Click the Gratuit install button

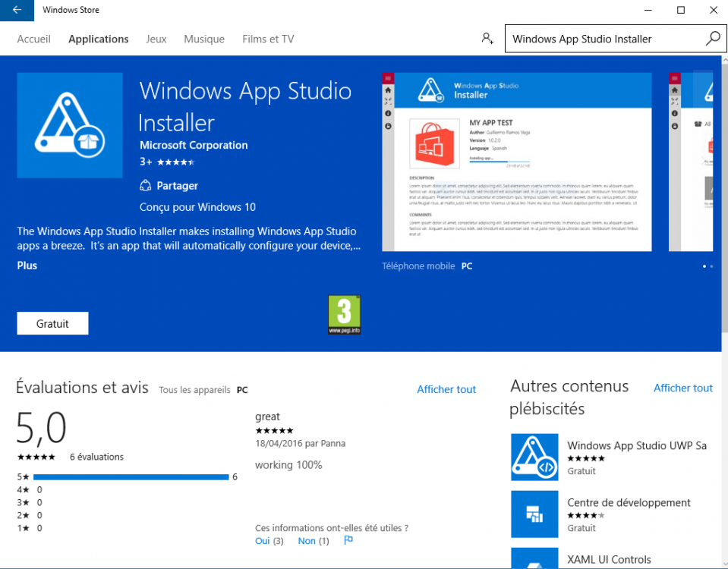pyautogui.click(x=53, y=323)
